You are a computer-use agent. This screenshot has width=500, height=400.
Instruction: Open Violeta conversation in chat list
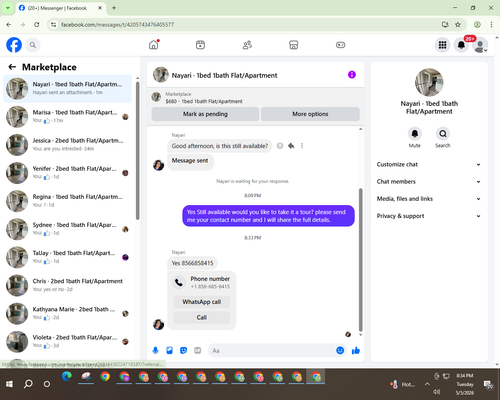[x=67, y=341]
